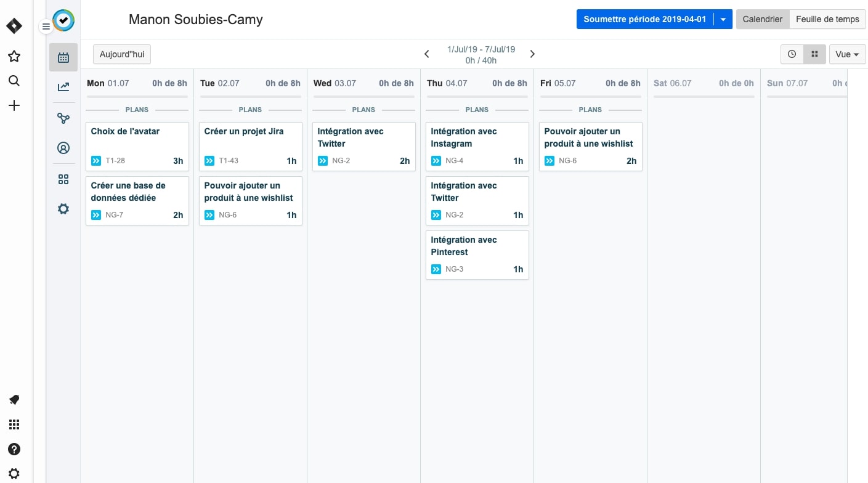This screenshot has width=868, height=483.
Task: Toggle the clock time view button
Action: (792, 54)
